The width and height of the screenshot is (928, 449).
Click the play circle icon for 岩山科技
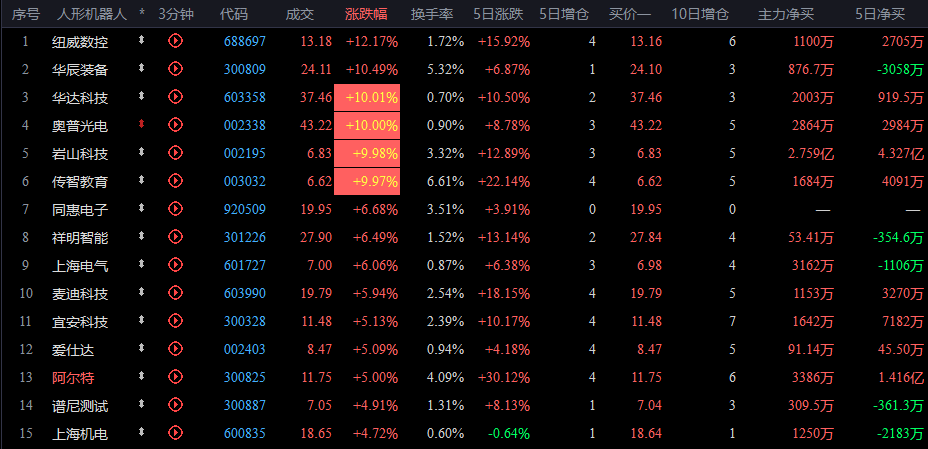click(x=175, y=153)
